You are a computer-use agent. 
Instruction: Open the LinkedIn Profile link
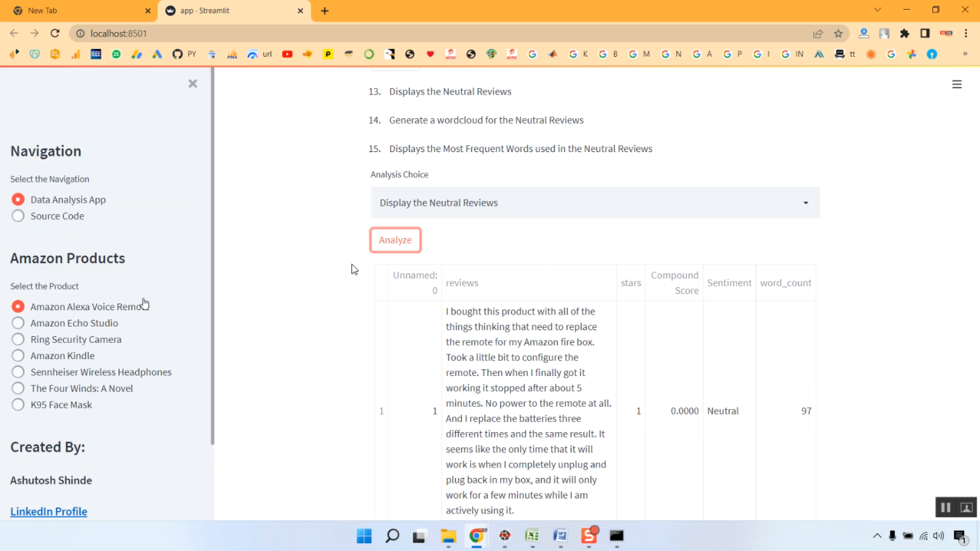pyautogui.click(x=49, y=511)
